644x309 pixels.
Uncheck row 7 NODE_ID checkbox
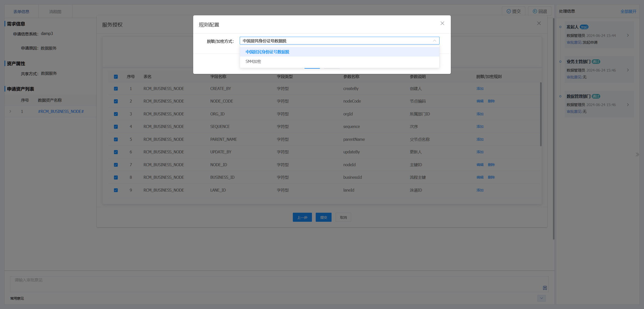tap(116, 165)
